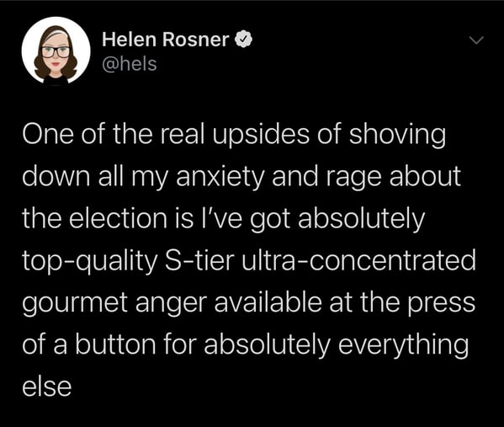Click the verified badge next to Helen Rosner
Screen dimensions: 504x427
(244, 40)
